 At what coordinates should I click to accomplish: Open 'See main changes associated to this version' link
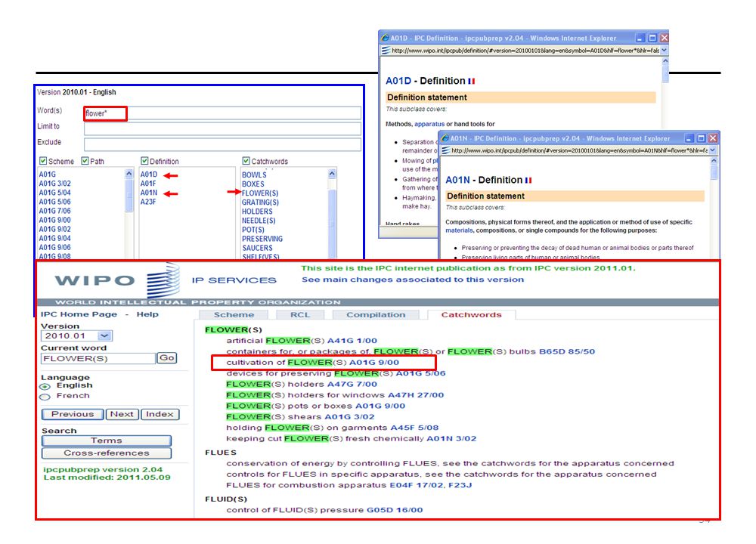coord(413,280)
